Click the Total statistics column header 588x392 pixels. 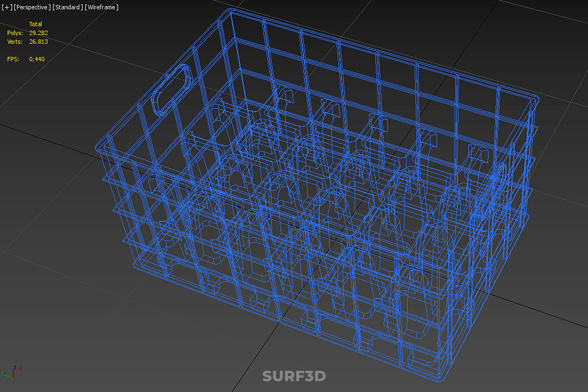[36, 24]
